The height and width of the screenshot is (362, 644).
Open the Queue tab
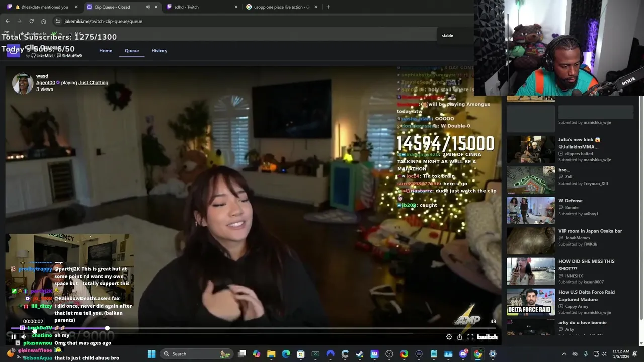(132, 51)
